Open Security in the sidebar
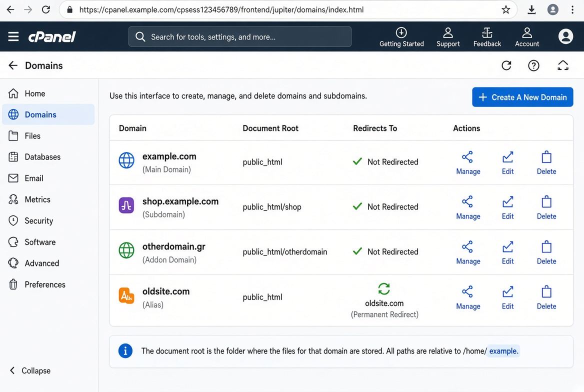The height and width of the screenshot is (392, 584). point(48,220)
